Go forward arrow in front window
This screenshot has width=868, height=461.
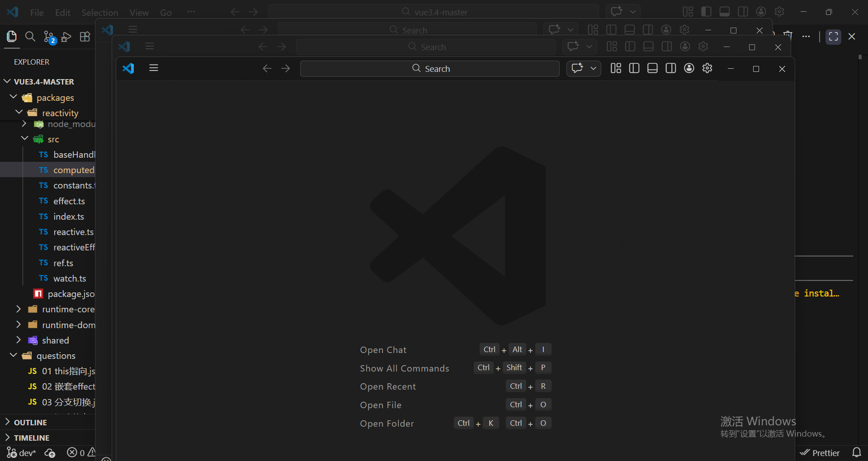tap(286, 68)
